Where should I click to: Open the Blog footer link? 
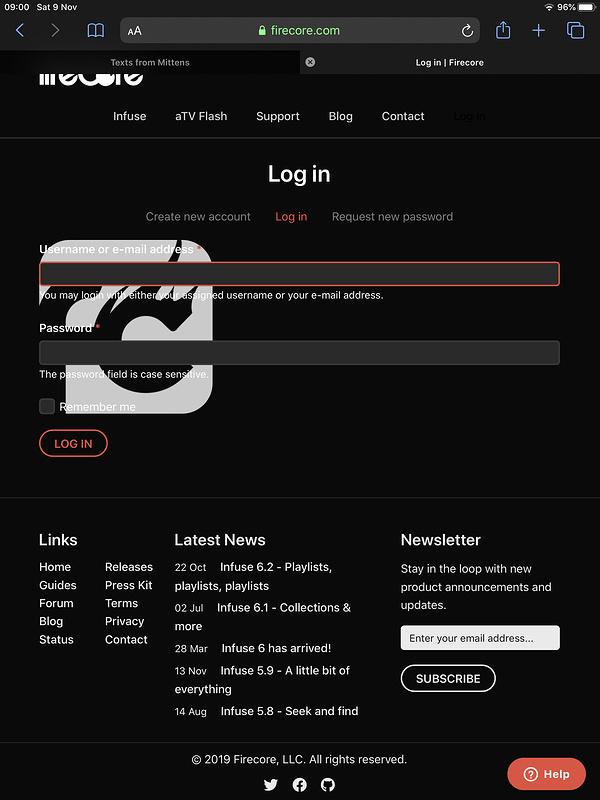point(51,621)
